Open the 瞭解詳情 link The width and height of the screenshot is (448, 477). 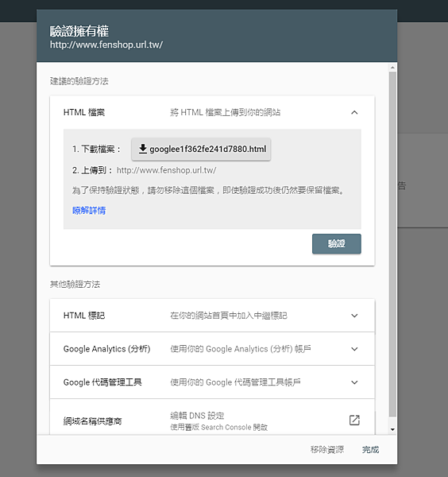89,210
